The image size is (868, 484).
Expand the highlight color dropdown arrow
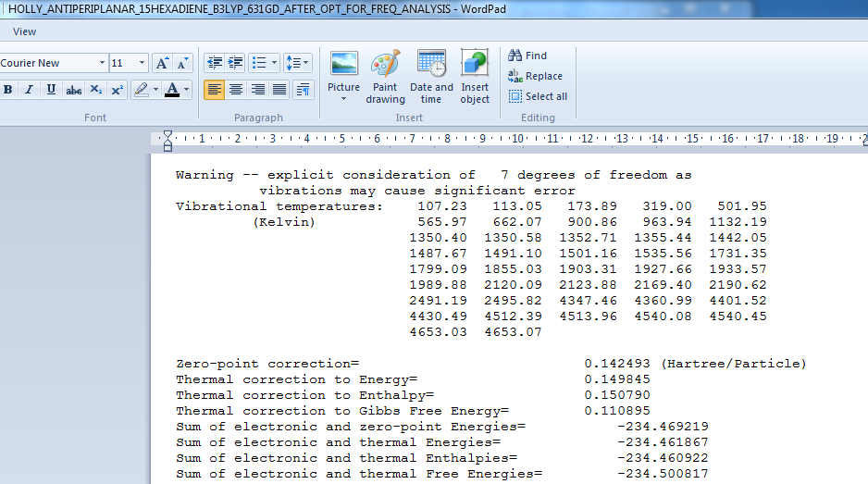point(155,90)
